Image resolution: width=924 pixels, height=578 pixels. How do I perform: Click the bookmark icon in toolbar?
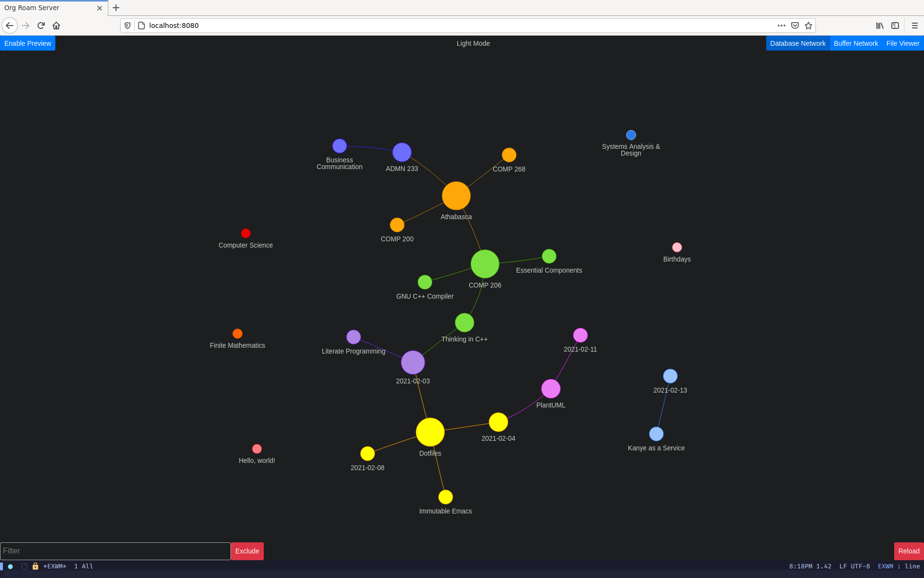[809, 26]
